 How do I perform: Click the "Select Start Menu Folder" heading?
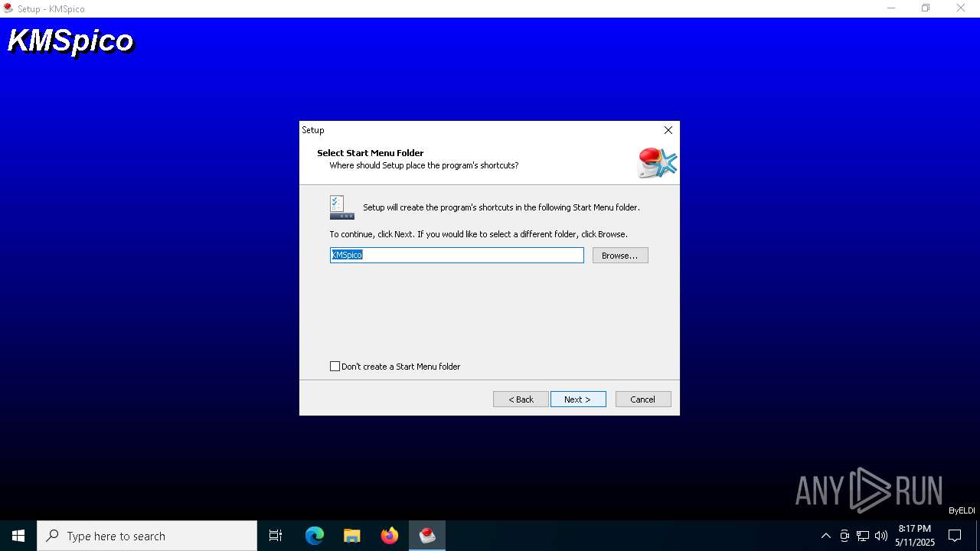click(371, 153)
